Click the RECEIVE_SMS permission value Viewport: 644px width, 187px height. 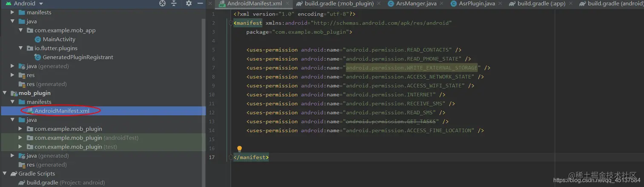pyautogui.click(x=394, y=104)
